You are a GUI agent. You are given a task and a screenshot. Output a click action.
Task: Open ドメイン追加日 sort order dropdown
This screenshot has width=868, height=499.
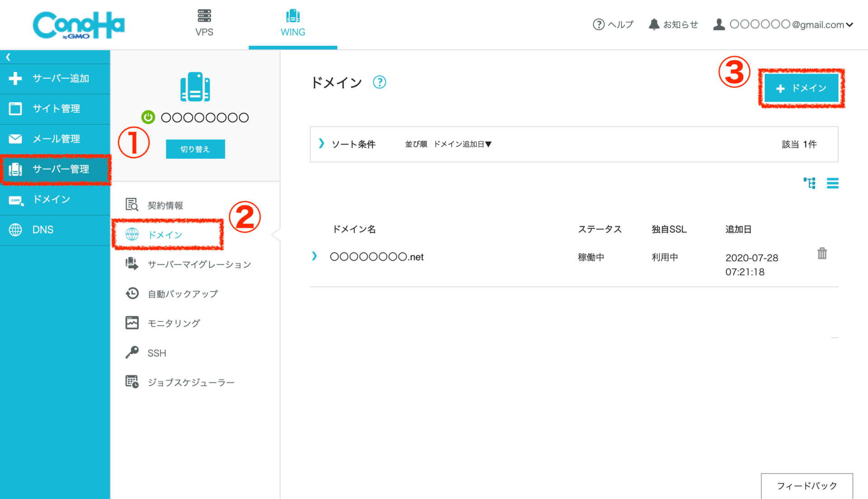point(462,144)
